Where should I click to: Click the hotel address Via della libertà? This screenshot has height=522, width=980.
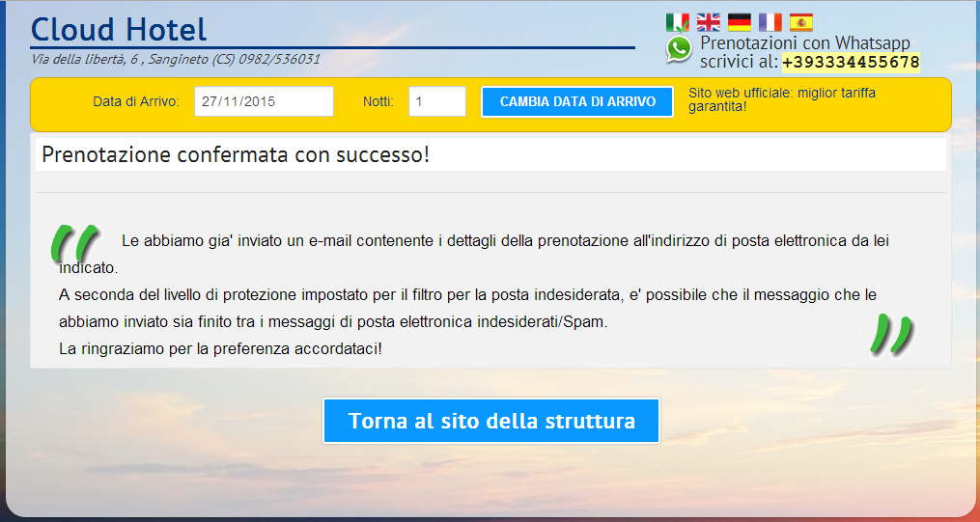176,59
